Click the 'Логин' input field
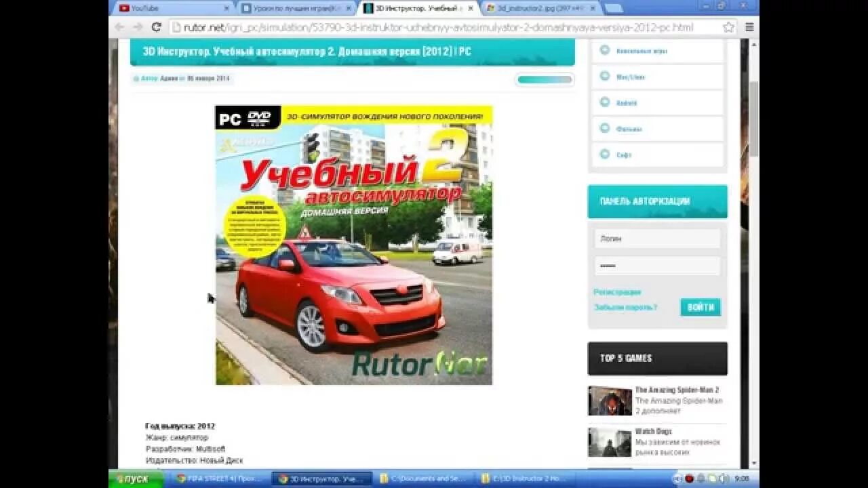868x488 pixels. point(657,239)
